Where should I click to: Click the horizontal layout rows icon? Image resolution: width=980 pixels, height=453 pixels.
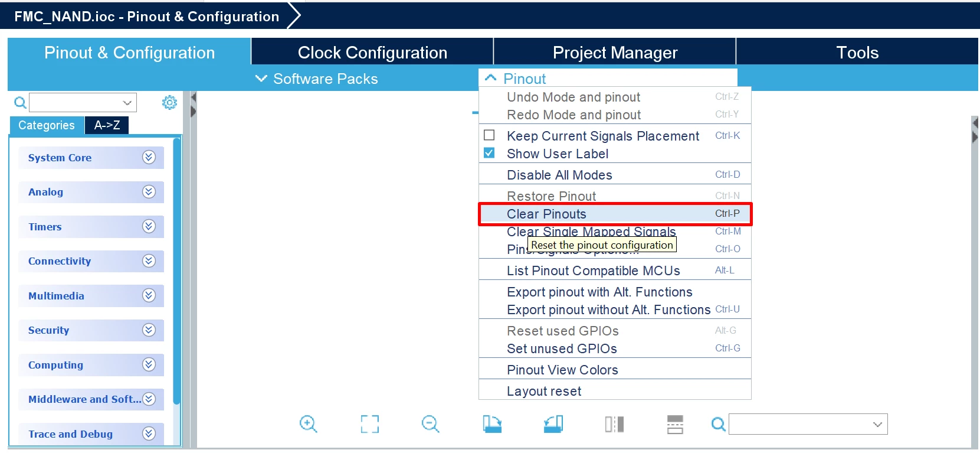(x=675, y=424)
